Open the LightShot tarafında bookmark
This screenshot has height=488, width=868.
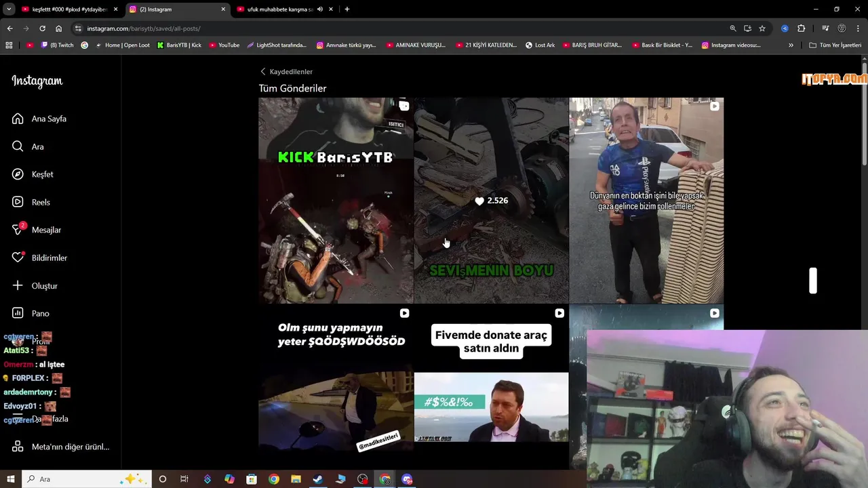point(277,45)
